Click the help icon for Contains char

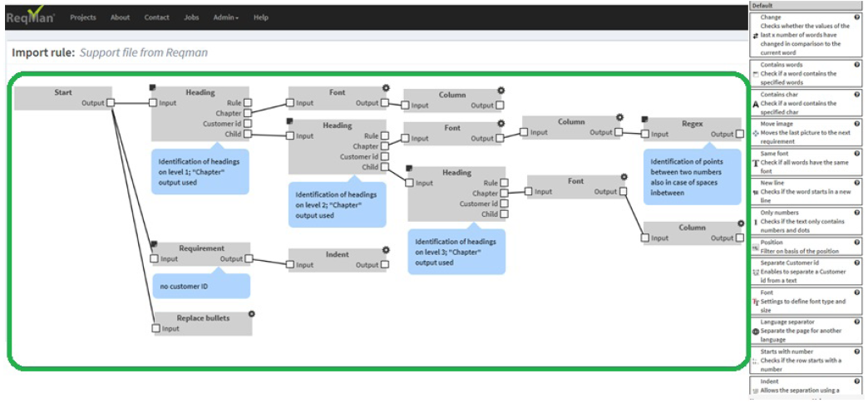point(857,95)
